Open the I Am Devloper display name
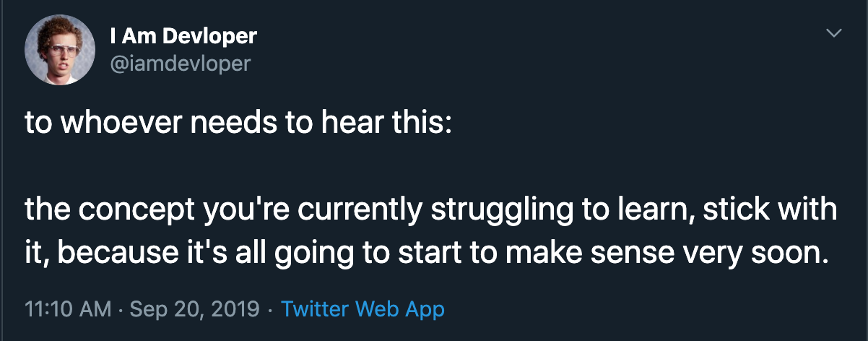Screen dimensions: 868x341 click(x=183, y=35)
